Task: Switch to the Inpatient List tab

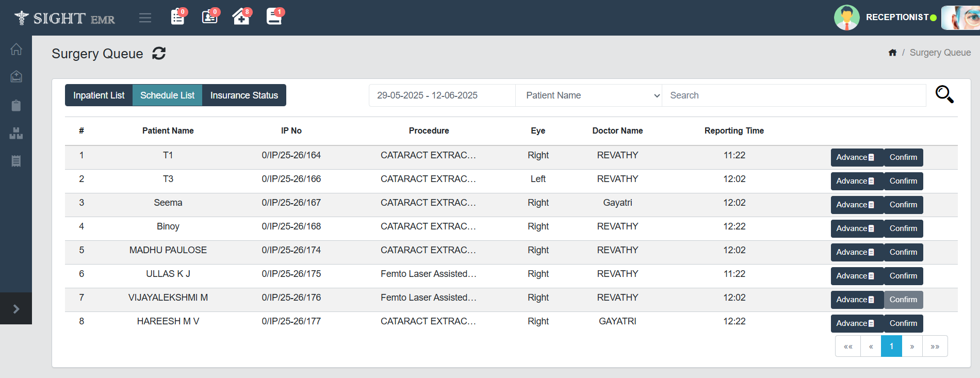Action: click(99, 95)
